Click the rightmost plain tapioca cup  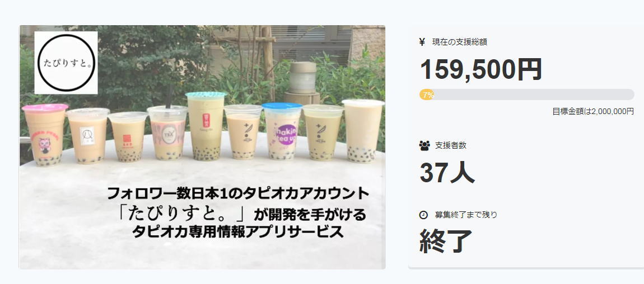click(363, 131)
